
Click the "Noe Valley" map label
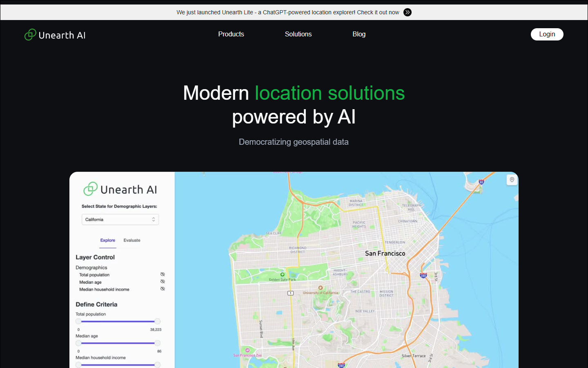point(365,311)
